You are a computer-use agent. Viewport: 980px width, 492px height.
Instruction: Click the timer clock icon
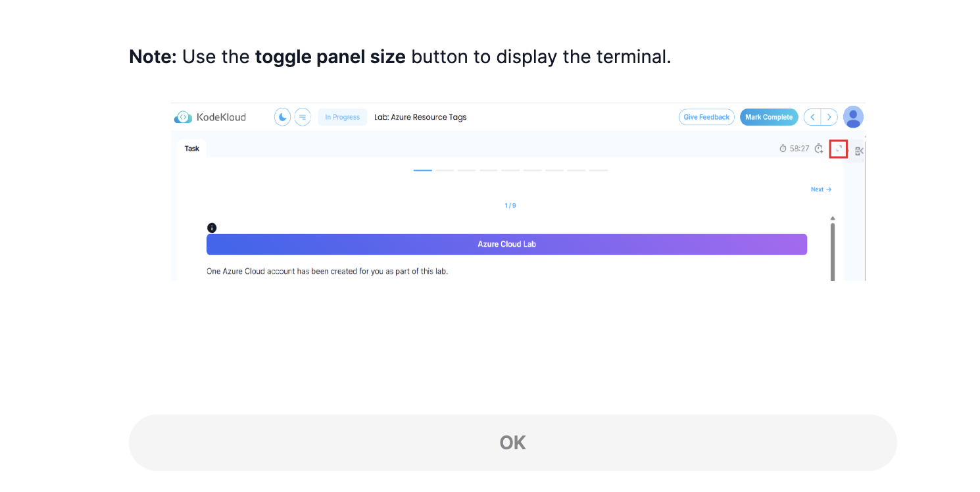(x=783, y=149)
